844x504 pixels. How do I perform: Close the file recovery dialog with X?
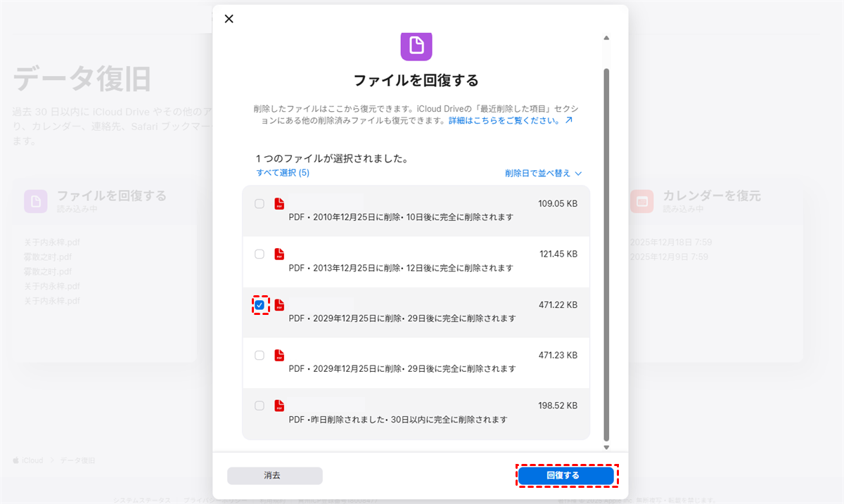click(x=229, y=19)
